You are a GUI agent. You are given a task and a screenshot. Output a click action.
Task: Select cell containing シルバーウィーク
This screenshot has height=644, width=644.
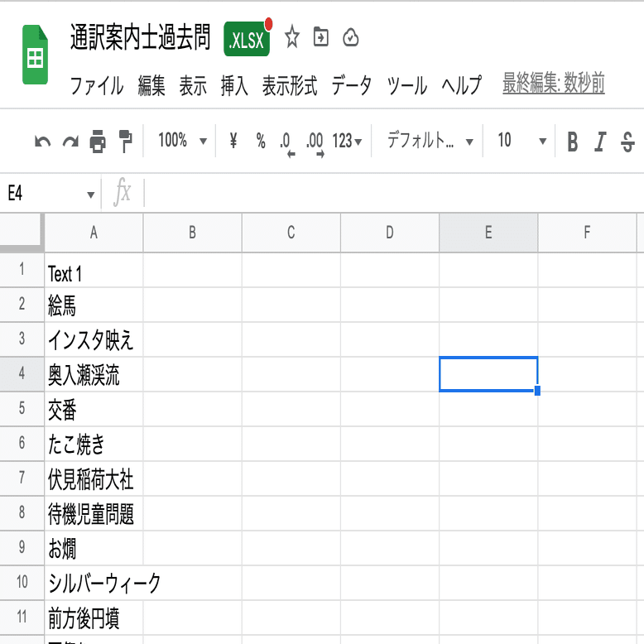point(94,583)
